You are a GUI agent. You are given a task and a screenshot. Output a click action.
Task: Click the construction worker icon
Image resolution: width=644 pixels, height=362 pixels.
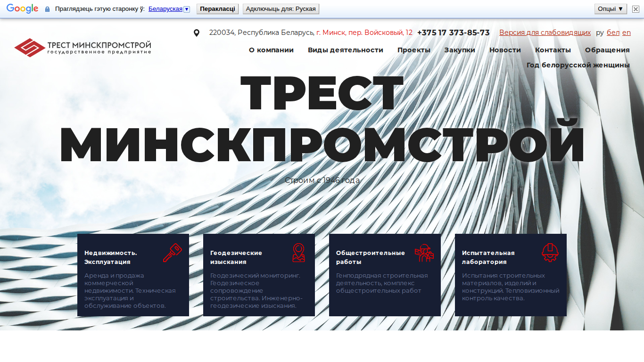(x=424, y=253)
